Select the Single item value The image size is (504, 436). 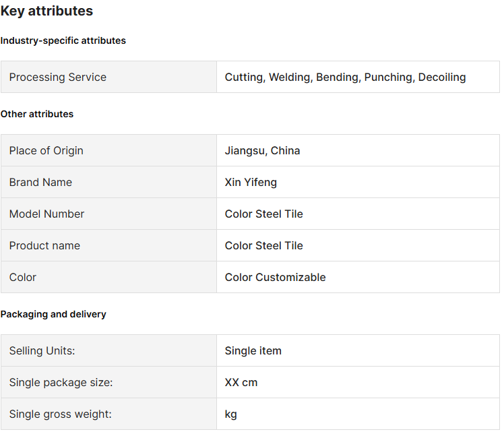253,350
